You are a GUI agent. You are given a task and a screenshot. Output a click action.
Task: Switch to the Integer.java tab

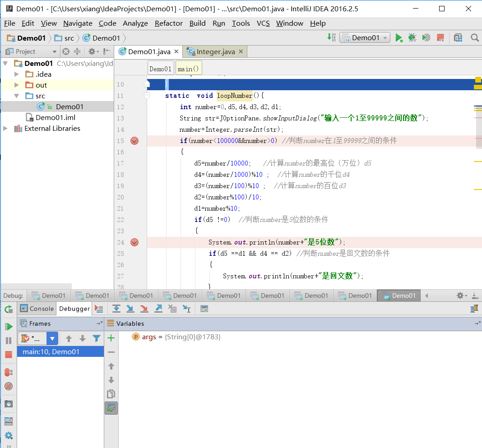[215, 51]
